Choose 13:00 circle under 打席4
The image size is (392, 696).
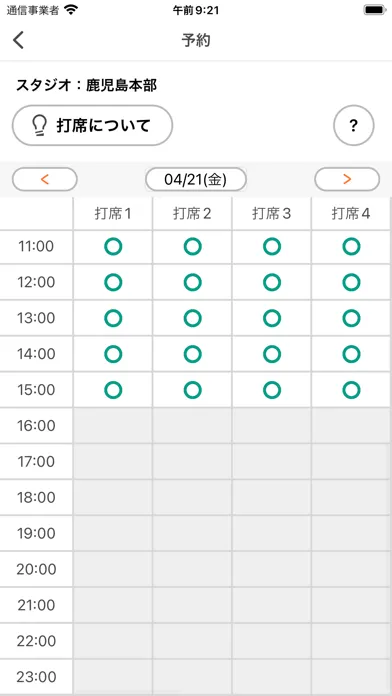click(351, 318)
